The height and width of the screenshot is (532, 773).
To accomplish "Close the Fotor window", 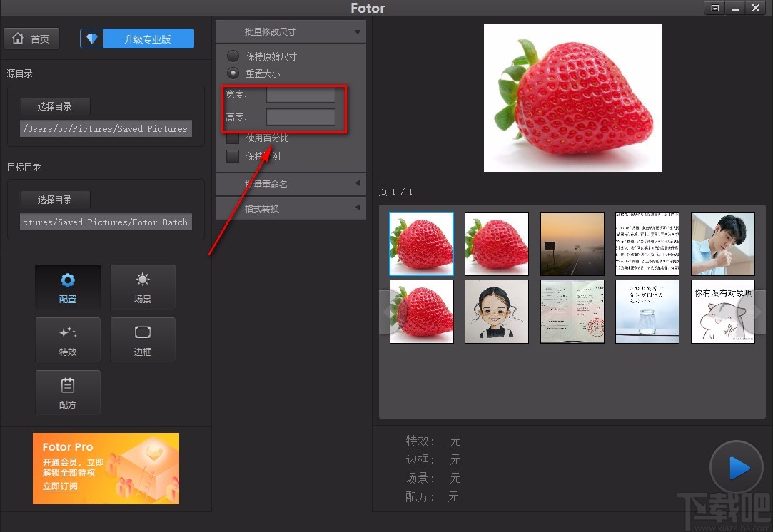I will tap(756, 8).
